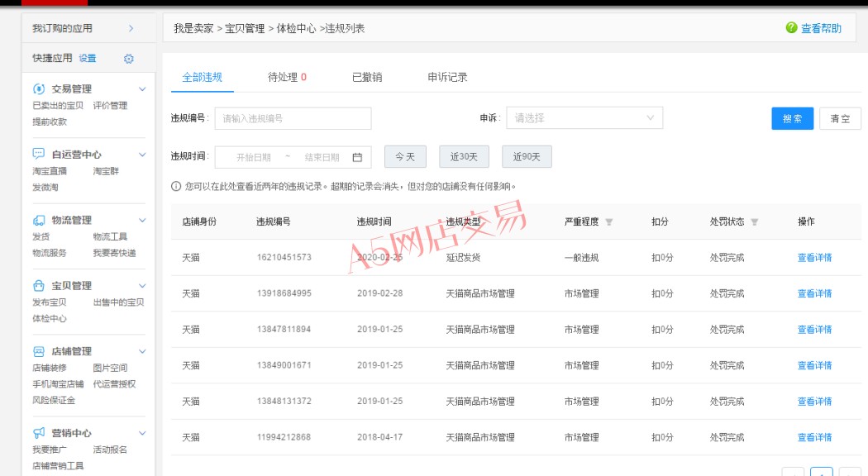The width and height of the screenshot is (868, 476).
Task: Click the 交易管理 section icon
Action: pos(39,88)
